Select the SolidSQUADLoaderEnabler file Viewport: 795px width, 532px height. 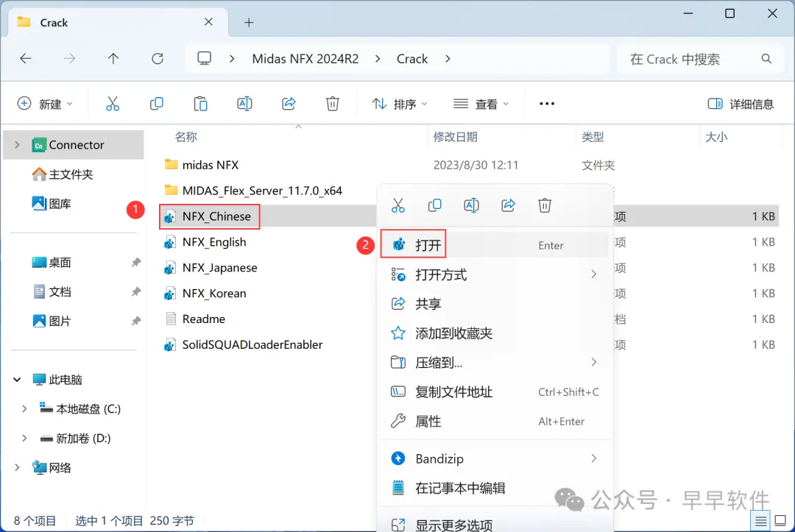pyautogui.click(x=243, y=345)
